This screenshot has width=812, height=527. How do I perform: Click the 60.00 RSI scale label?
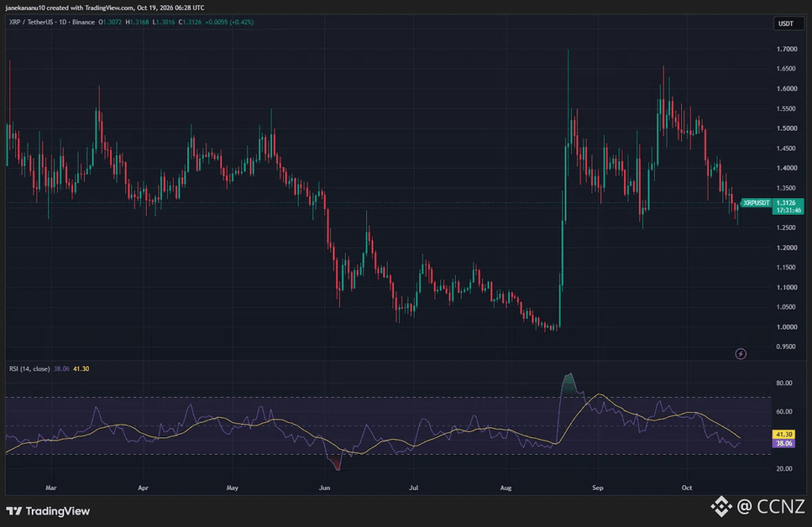coord(784,411)
